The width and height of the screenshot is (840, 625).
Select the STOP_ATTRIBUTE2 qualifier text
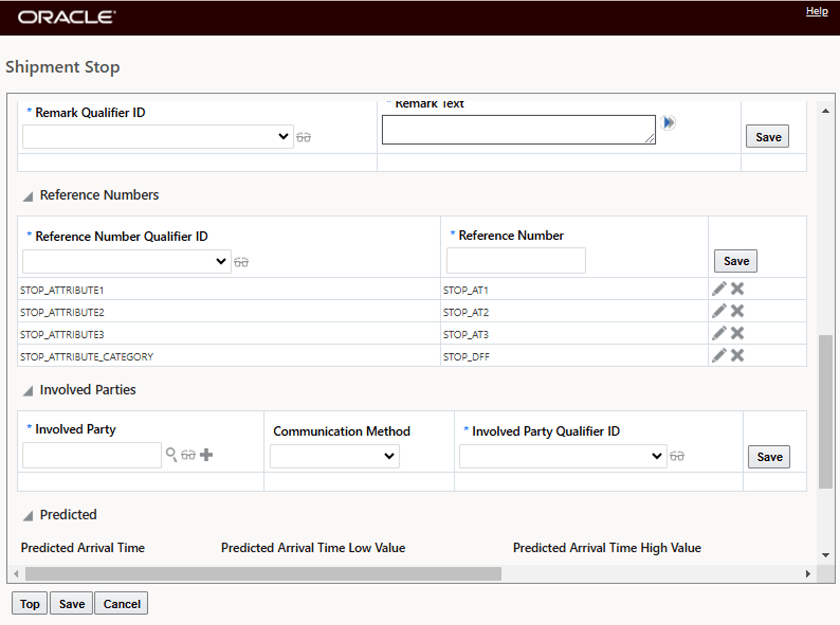tap(62, 312)
